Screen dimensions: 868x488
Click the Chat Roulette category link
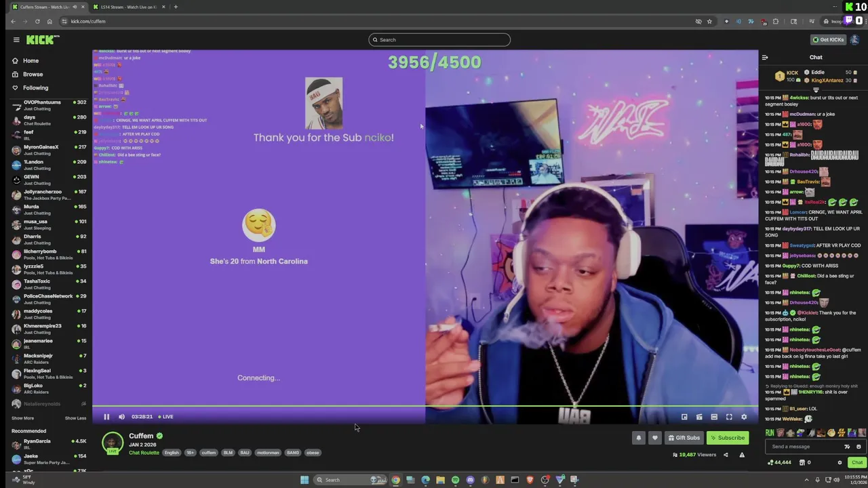(x=144, y=453)
